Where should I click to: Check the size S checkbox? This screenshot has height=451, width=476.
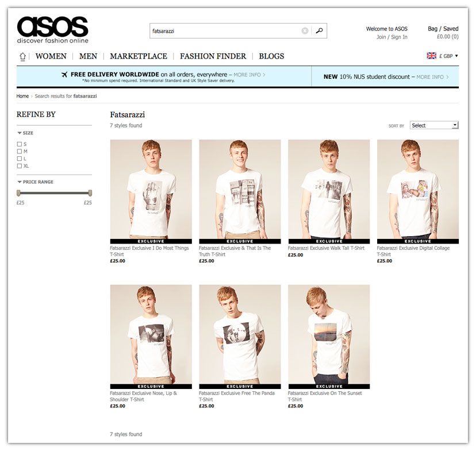[x=20, y=144]
